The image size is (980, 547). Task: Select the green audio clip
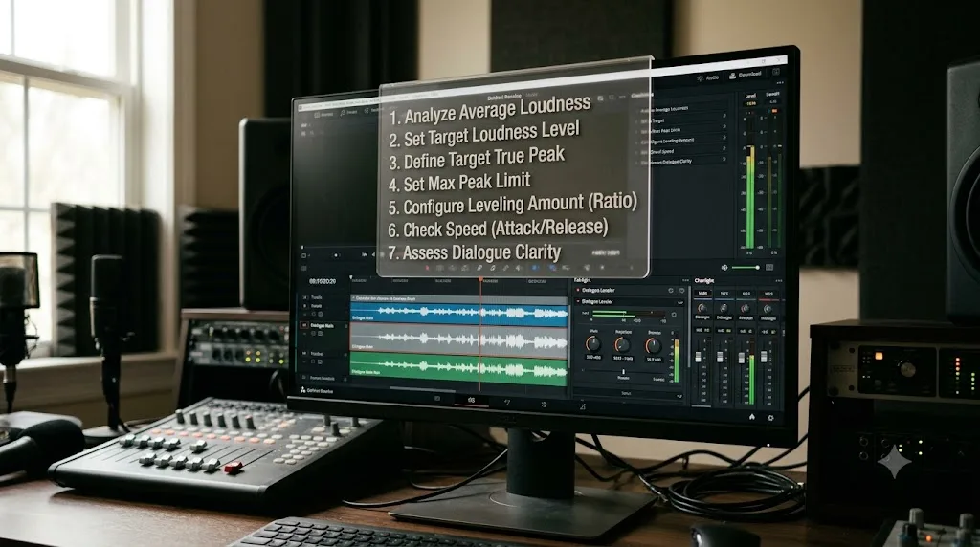[x=458, y=368]
